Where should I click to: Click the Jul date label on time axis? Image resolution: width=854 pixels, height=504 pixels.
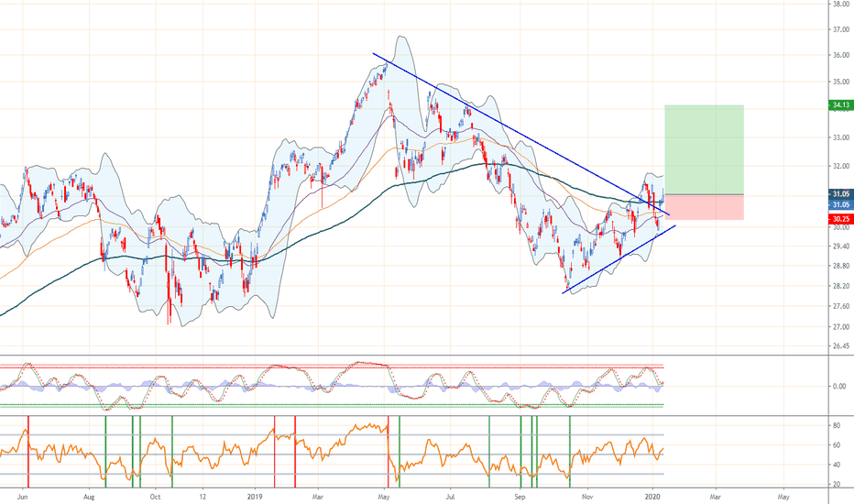[451, 497]
